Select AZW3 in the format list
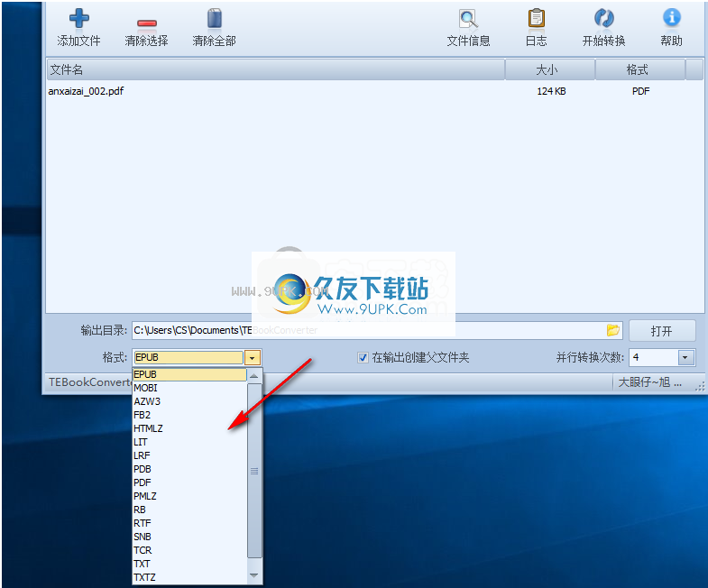The height and width of the screenshot is (588, 708). (189, 401)
